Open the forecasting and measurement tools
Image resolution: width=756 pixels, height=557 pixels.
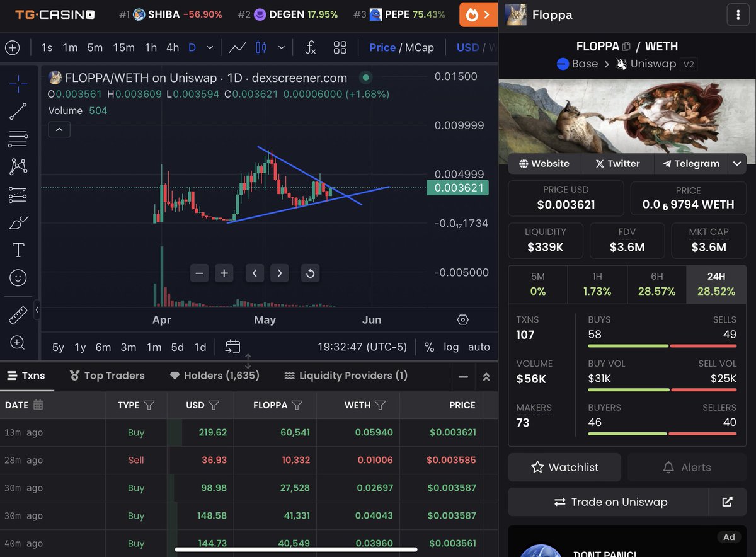pyautogui.click(x=18, y=195)
